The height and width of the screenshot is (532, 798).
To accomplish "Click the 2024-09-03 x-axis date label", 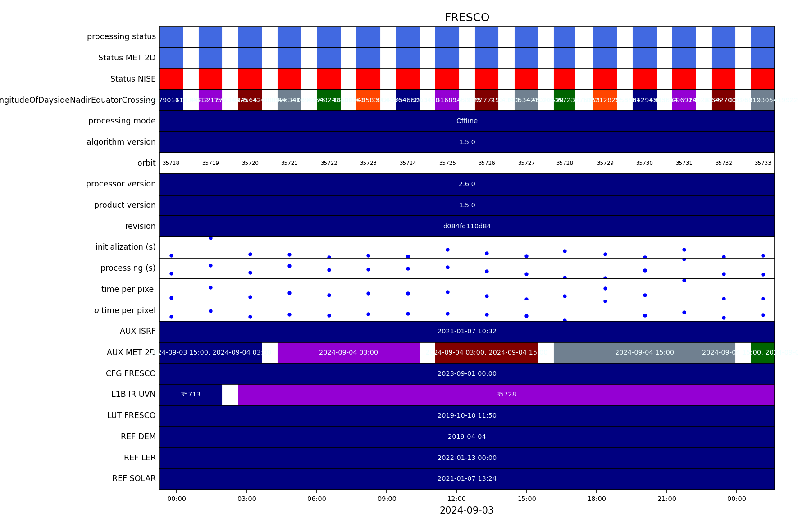I will click(x=466, y=510).
